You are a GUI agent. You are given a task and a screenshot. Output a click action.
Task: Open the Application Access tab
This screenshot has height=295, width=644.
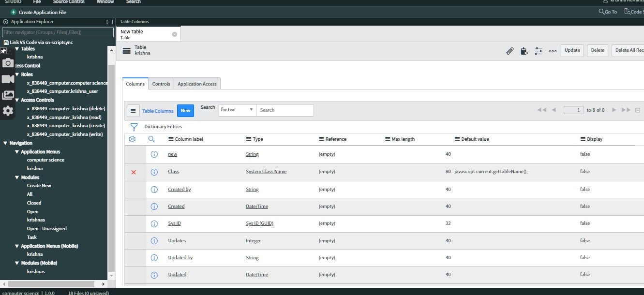coord(197,84)
